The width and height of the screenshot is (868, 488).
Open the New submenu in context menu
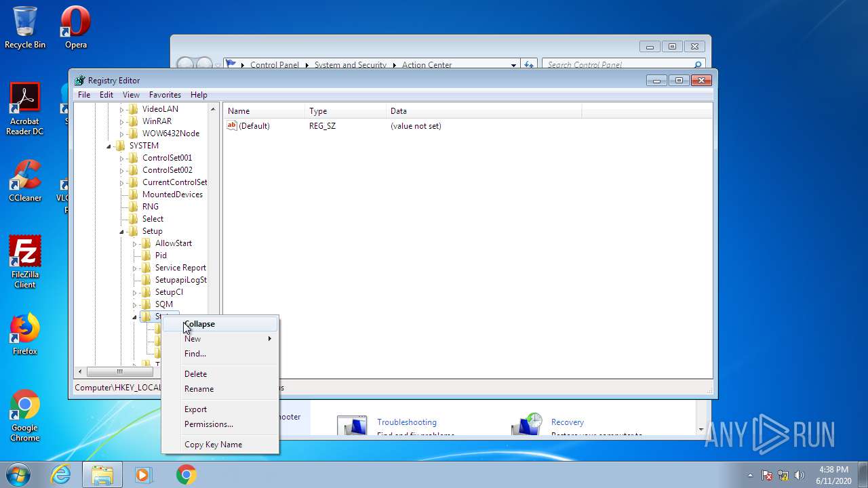220,339
